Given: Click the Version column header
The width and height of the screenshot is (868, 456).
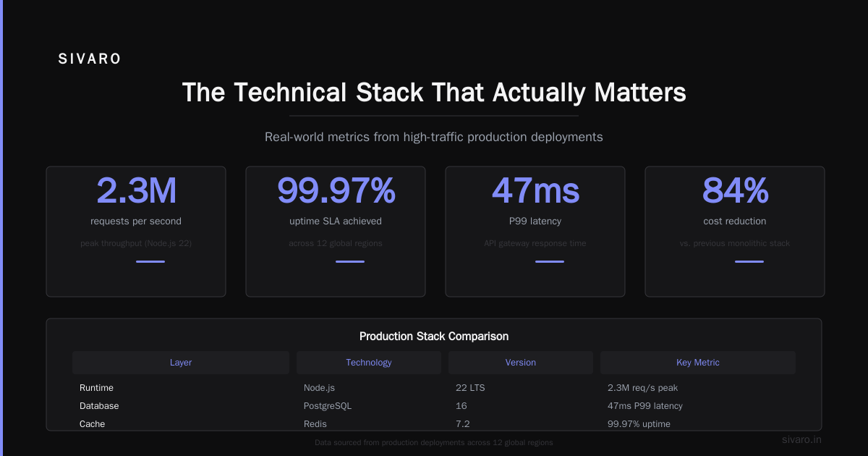Looking at the screenshot, I should (x=521, y=363).
